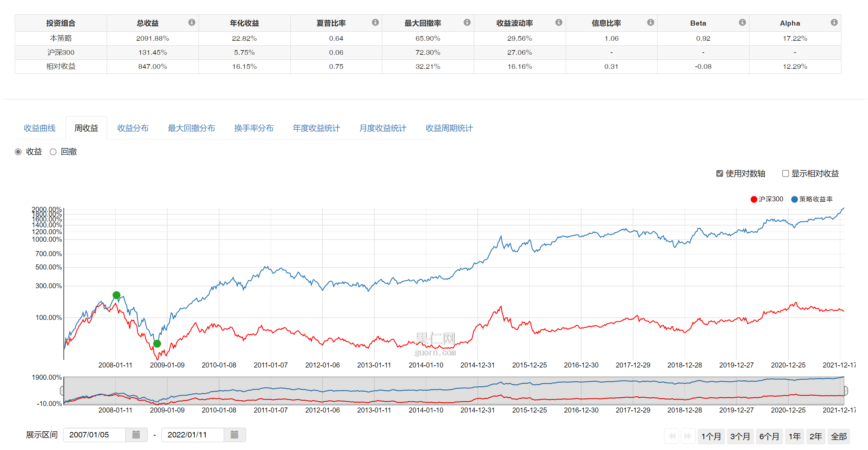Click info icon beside 夏普比率 header
Viewport: 868px width, 450px height.
(375, 22)
